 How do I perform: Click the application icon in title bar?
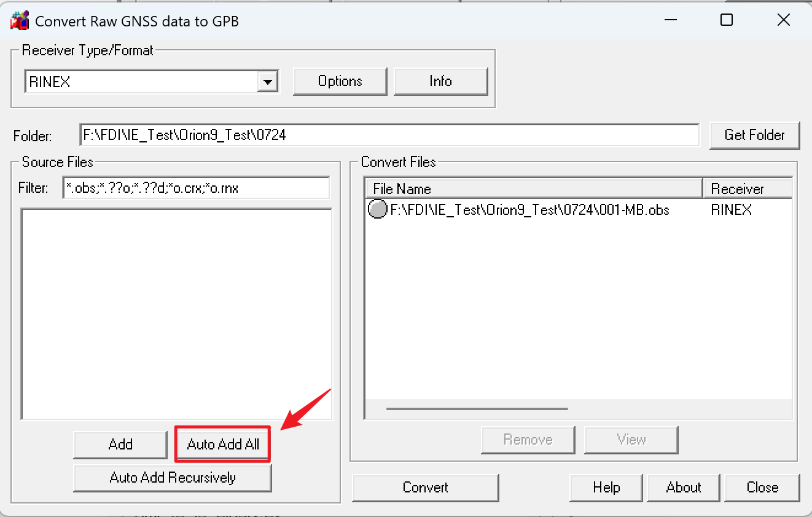[20, 21]
